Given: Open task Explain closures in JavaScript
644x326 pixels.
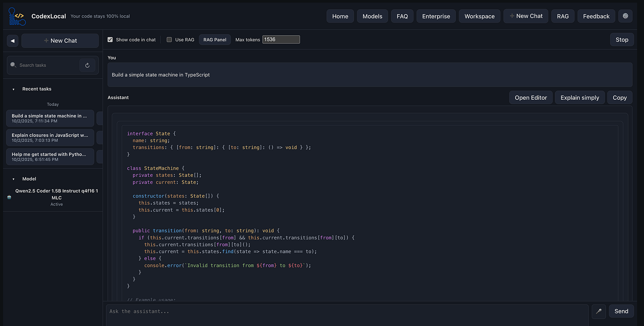Looking at the screenshot, I should pos(50,137).
